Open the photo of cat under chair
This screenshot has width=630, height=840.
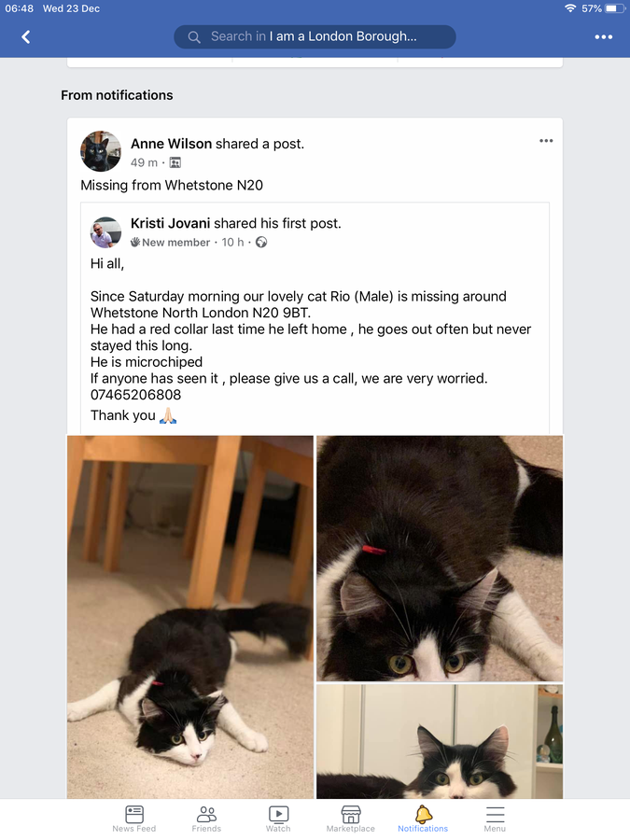coord(190,617)
